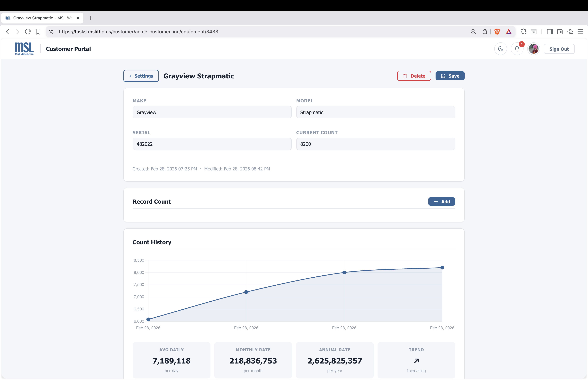Open site permissions in the address bar
588x380 pixels.
point(51,32)
